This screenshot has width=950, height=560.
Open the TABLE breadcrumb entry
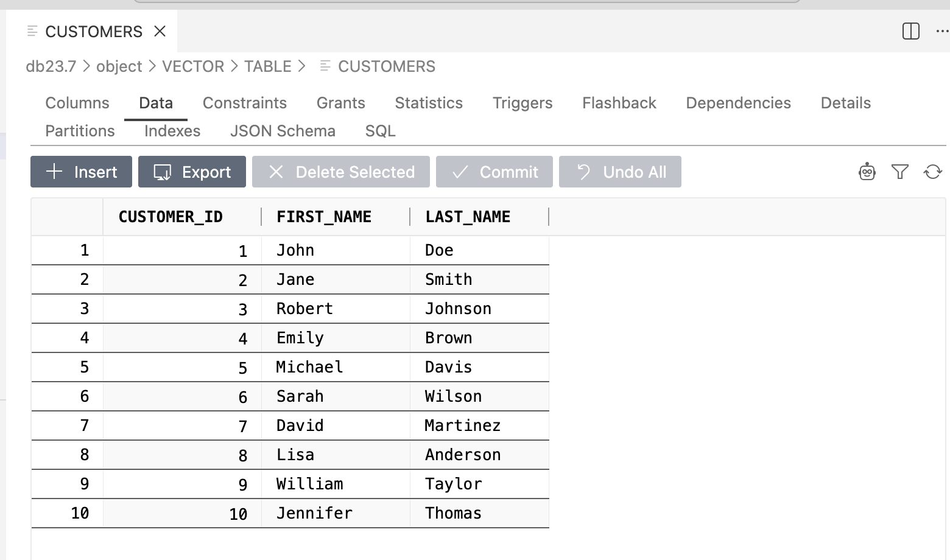[x=268, y=66]
